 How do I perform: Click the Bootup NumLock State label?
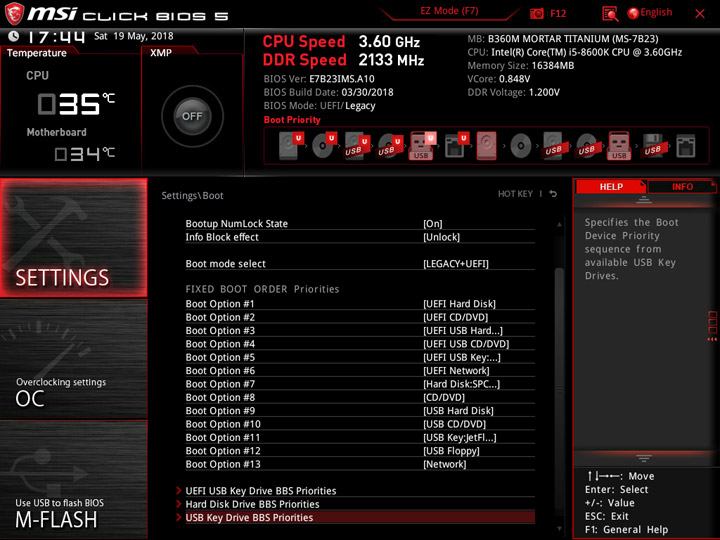(236, 224)
